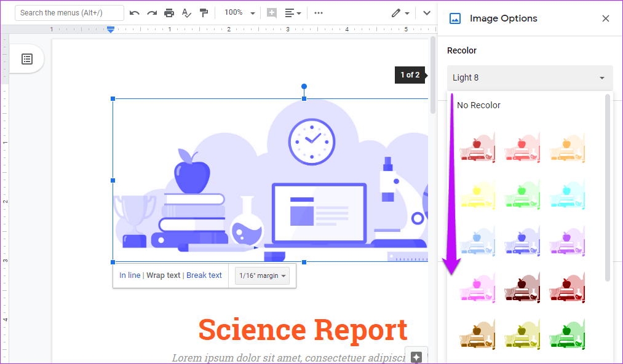Set image to In line

click(130, 275)
